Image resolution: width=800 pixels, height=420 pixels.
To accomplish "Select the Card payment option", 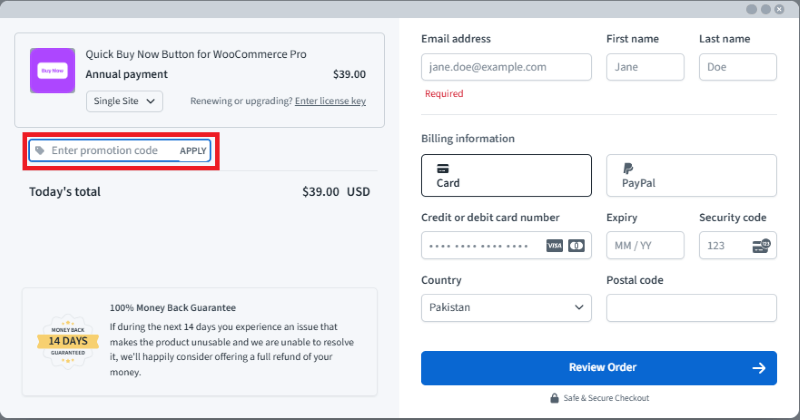I will [506, 175].
